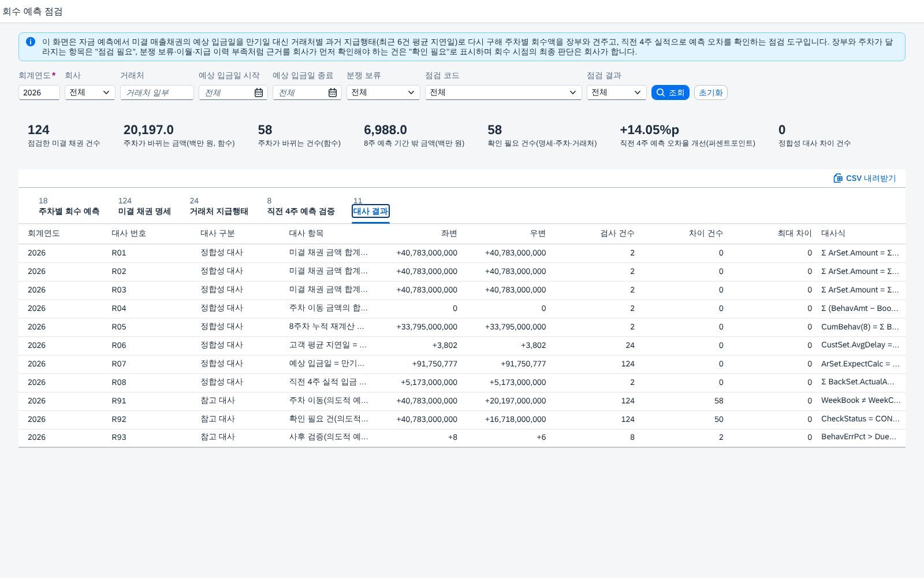This screenshot has height=578, width=924.
Task: Click the R93 row cell
Action: [x=119, y=437]
